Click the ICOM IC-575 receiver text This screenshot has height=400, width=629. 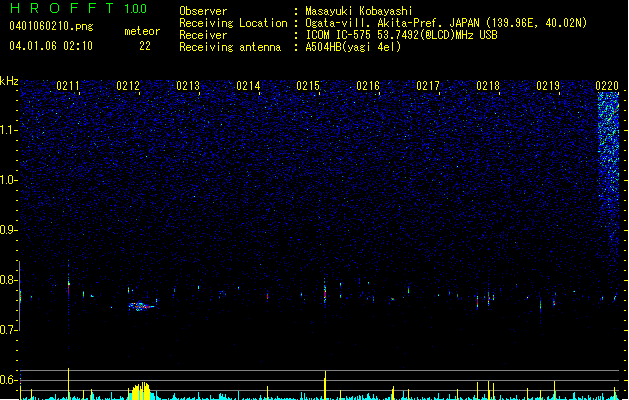click(x=402, y=35)
